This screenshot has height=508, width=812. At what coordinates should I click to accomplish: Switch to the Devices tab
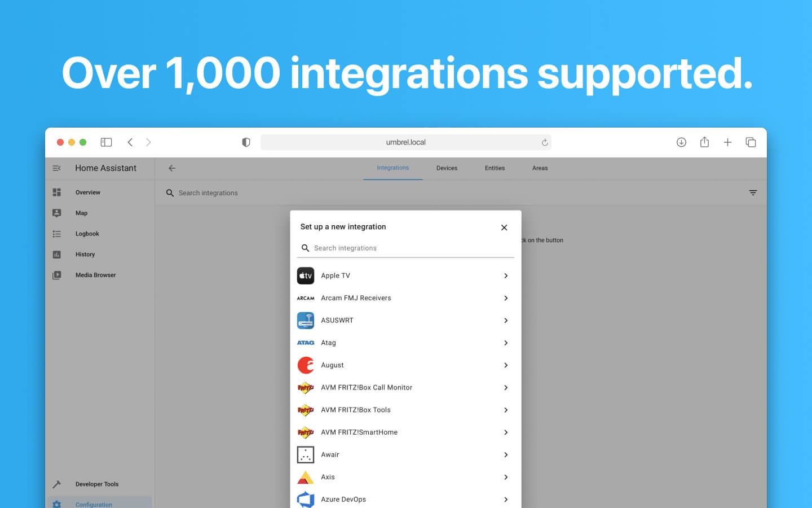pos(447,168)
